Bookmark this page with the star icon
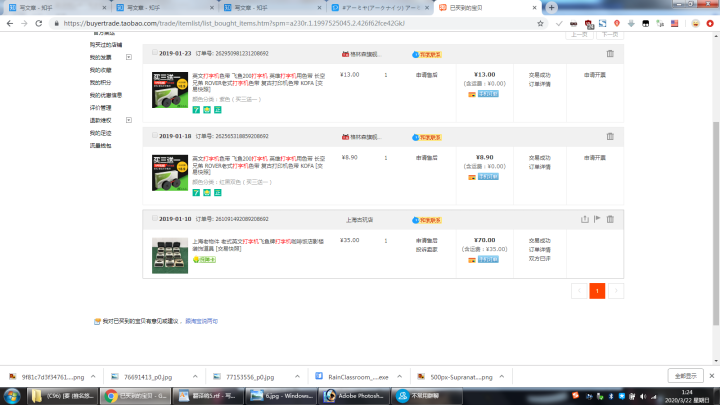Image resolution: width=720 pixels, height=405 pixels. [540, 23]
